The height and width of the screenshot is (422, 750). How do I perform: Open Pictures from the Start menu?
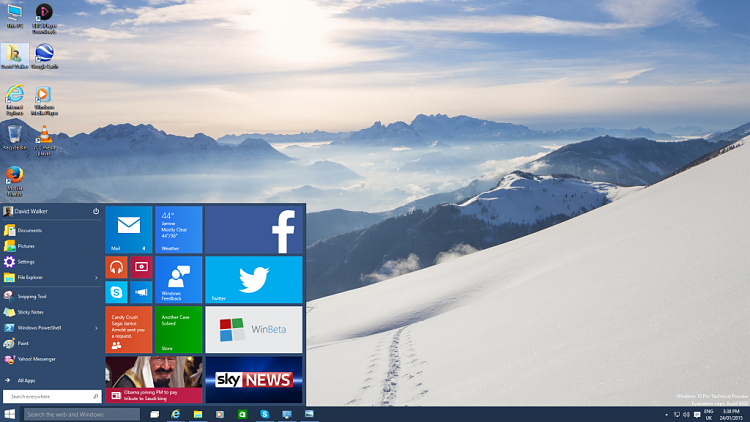pyautogui.click(x=52, y=246)
